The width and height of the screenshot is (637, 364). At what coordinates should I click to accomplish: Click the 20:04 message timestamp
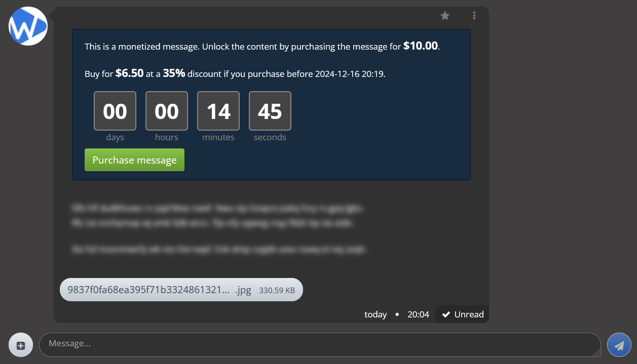pyautogui.click(x=418, y=315)
